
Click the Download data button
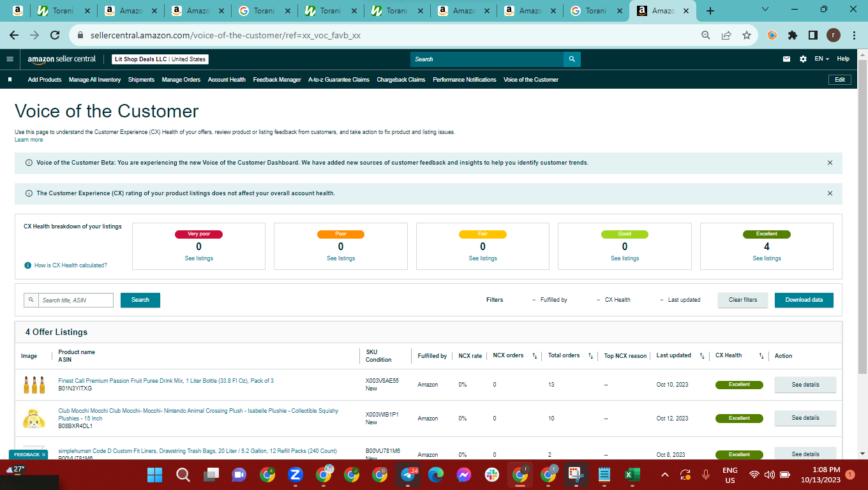(804, 300)
